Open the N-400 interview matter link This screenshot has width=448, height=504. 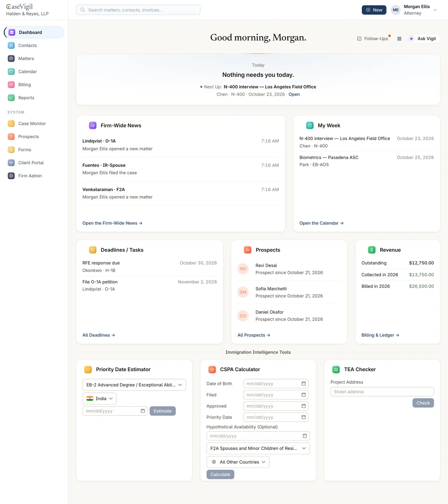click(294, 94)
